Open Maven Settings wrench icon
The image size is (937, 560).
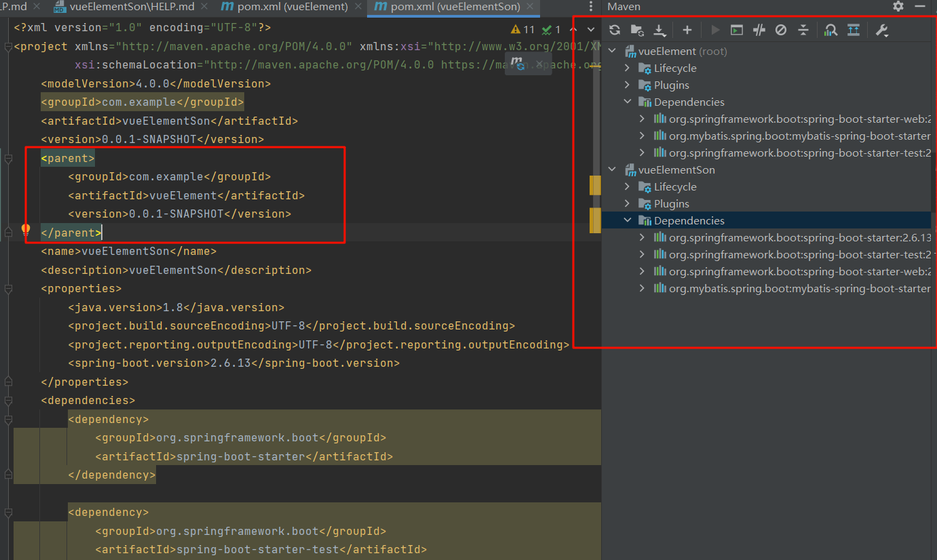coord(881,30)
